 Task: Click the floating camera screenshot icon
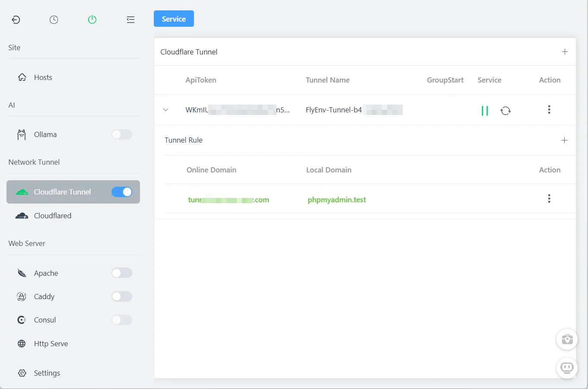(x=567, y=339)
